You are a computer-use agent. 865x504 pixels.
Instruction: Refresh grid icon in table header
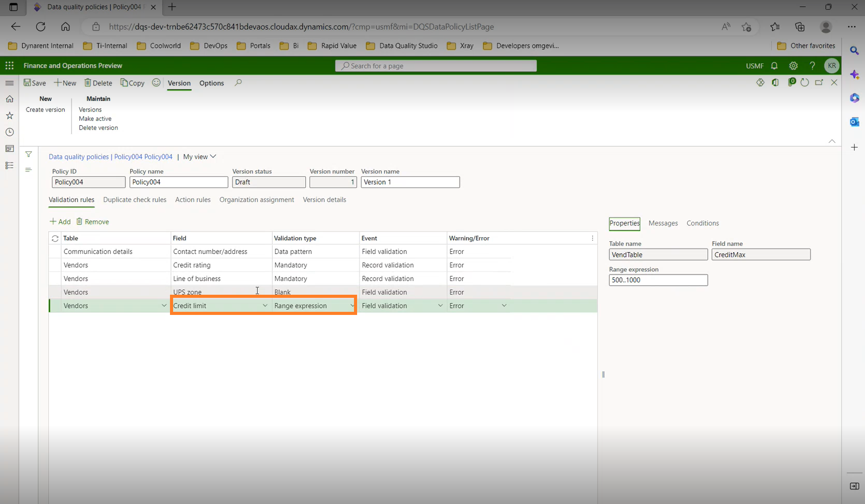55,238
